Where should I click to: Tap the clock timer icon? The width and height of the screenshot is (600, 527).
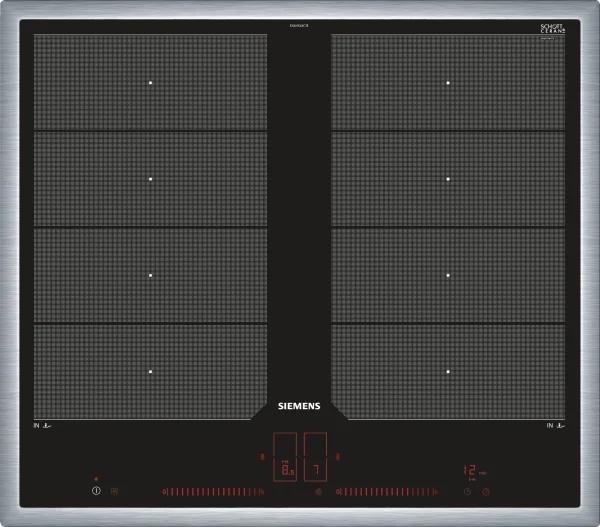click(467, 492)
